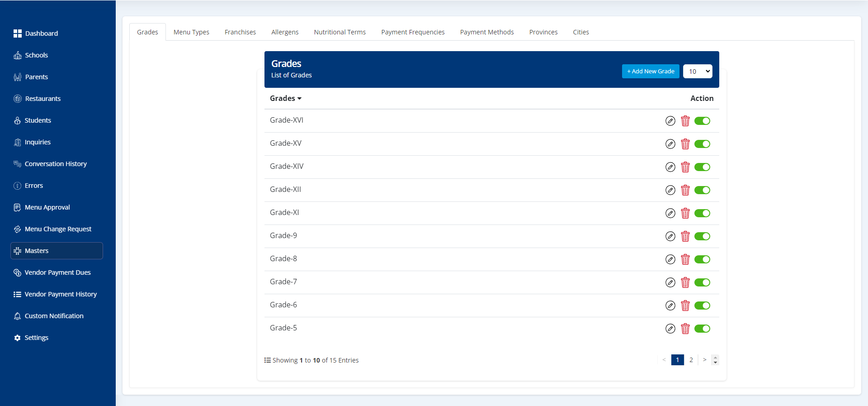Edit Grade-6 with pencil icon
The height and width of the screenshot is (406, 868).
(x=670, y=306)
